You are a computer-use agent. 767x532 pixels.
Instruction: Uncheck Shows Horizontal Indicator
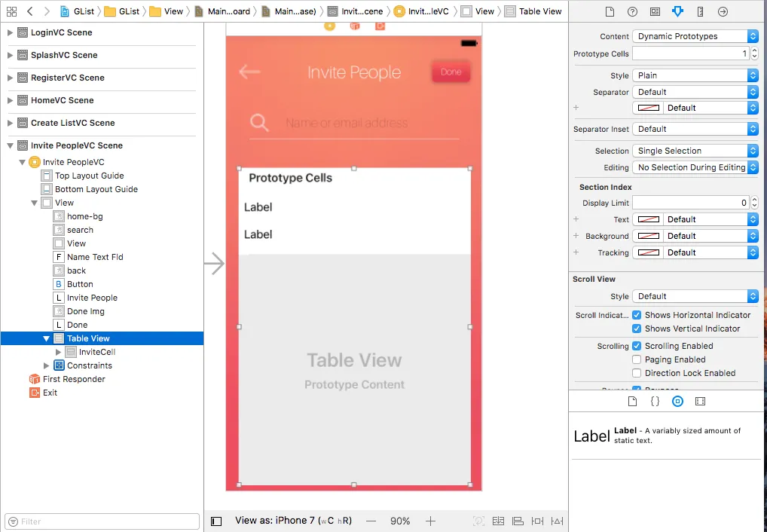click(x=637, y=315)
